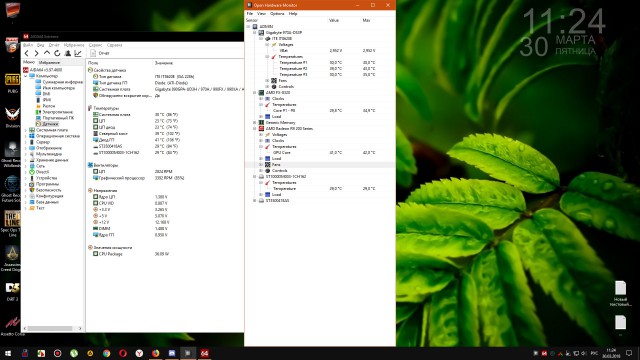Click the horizontal scrollbar under AIDA64 tree
640x360 pixels.
[50, 328]
